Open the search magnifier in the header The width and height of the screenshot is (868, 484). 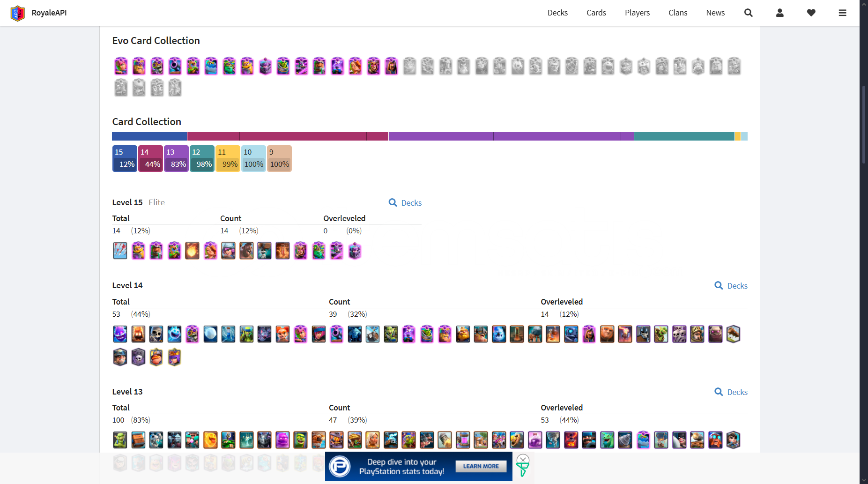tap(749, 13)
